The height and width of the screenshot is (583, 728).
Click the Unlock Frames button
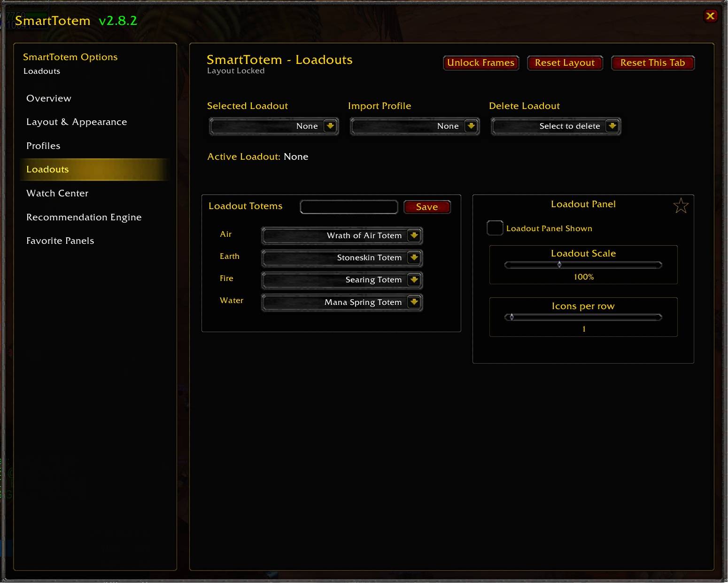click(x=481, y=63)
